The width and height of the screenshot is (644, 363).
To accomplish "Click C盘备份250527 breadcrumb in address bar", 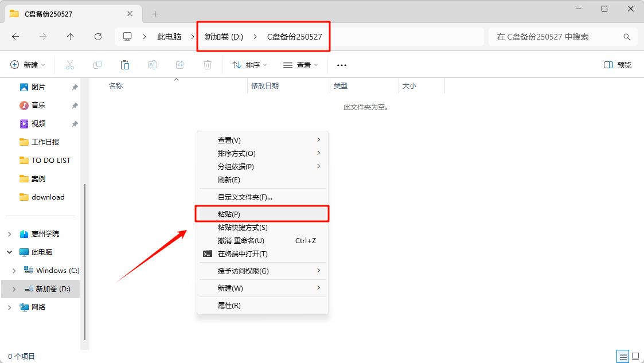I will coord(295,37).
